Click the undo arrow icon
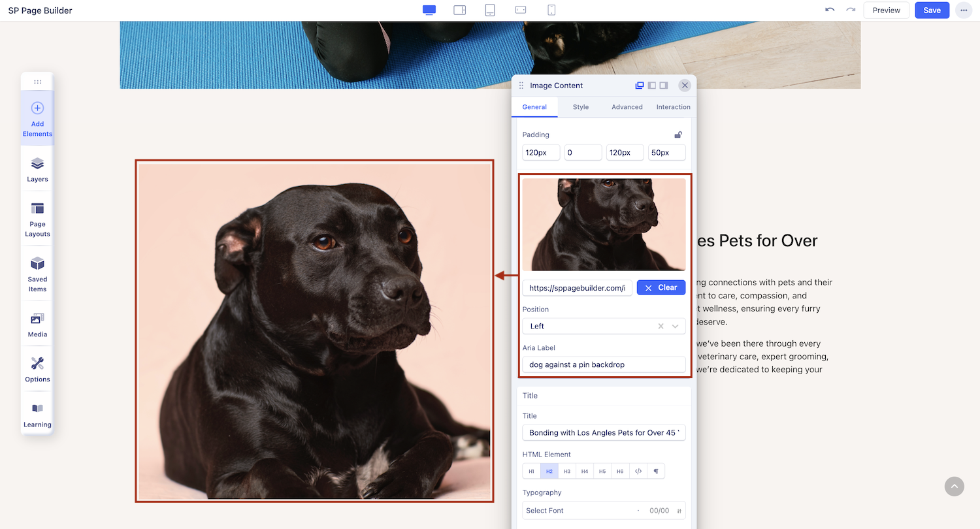 (x=830, y=10)
